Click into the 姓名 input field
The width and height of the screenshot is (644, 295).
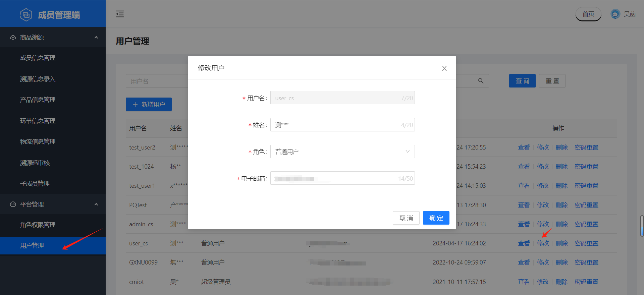pos(335,125)
